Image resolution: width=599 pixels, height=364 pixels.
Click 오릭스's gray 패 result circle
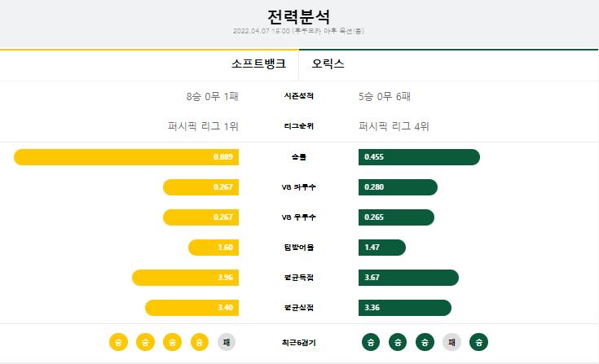click(x=451, y=342)
